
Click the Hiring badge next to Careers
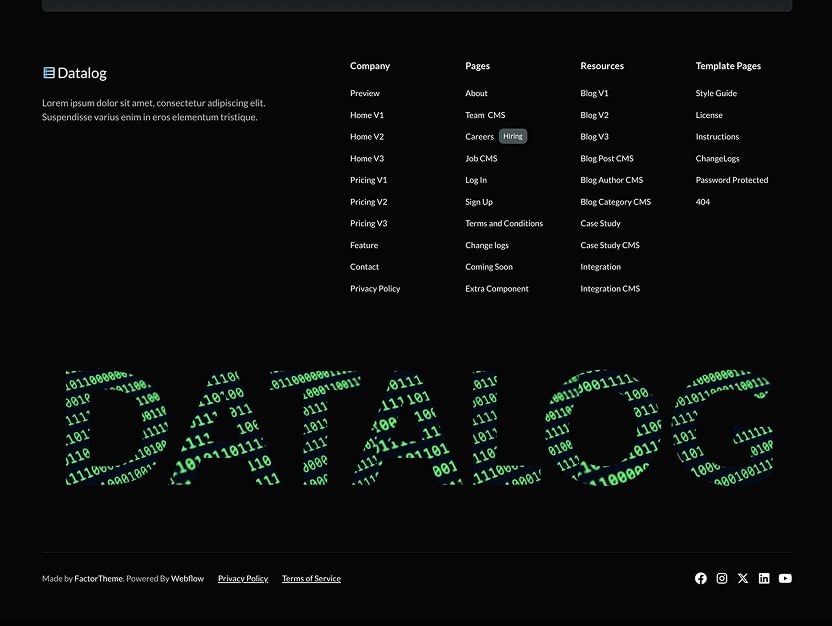point(512,136)
